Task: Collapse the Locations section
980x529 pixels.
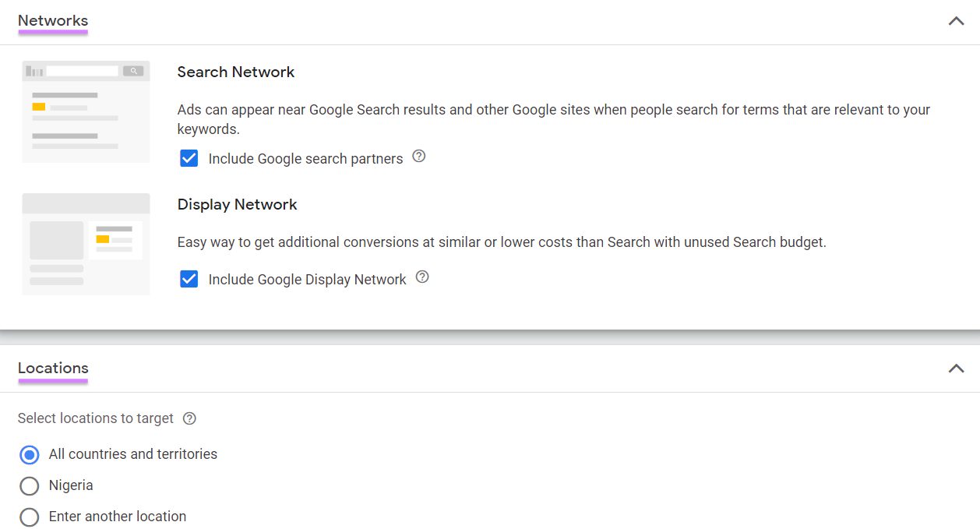Action: point(956,368)
